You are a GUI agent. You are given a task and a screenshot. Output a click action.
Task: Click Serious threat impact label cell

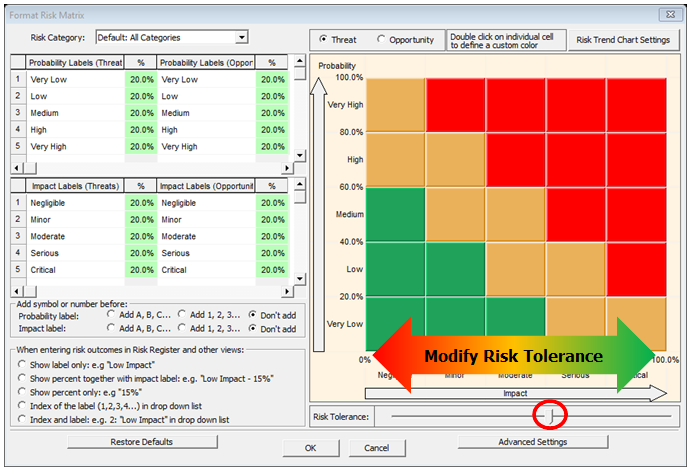pos(75,253)
